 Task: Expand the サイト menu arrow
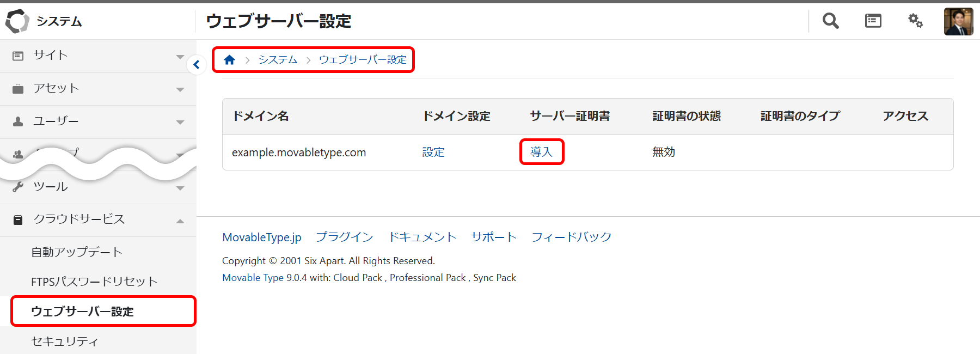click(180, 57)
